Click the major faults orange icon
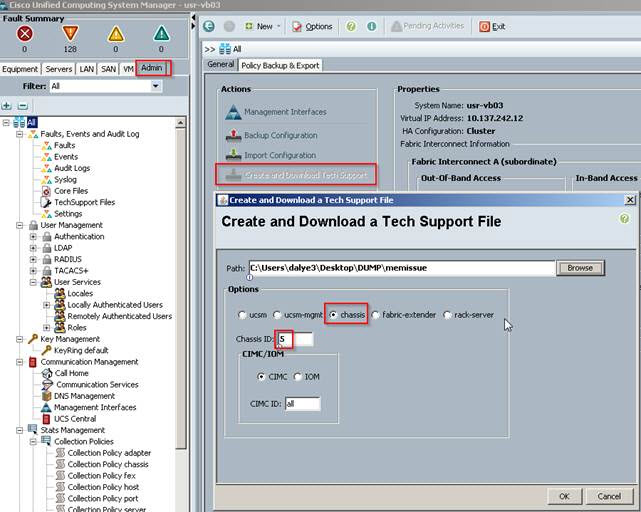 [x=70, y=33]
